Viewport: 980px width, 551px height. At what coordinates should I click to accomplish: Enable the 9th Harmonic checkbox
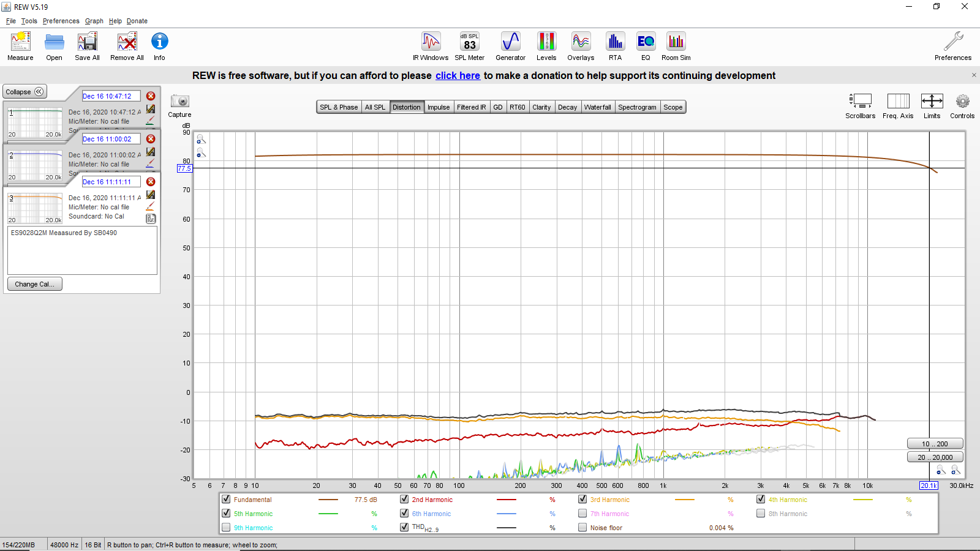(x=226, y=527)
